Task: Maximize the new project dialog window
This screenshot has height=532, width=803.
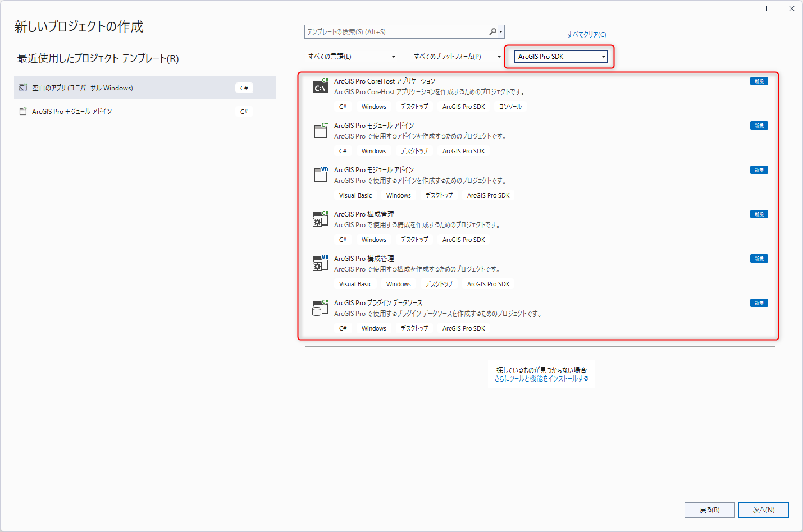Action: coord(769,8)
